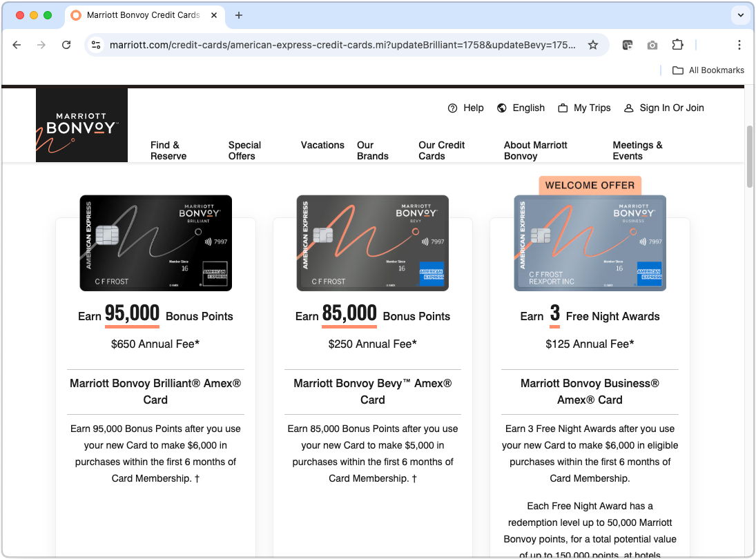Click Sign In Or Join
The height and width of the screenshot is (559, 756).
[672, 108]
